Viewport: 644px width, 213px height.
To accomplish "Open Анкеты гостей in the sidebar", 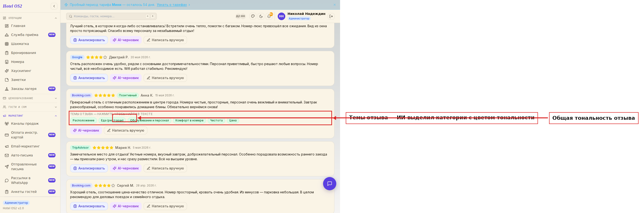I will [30, 192].
